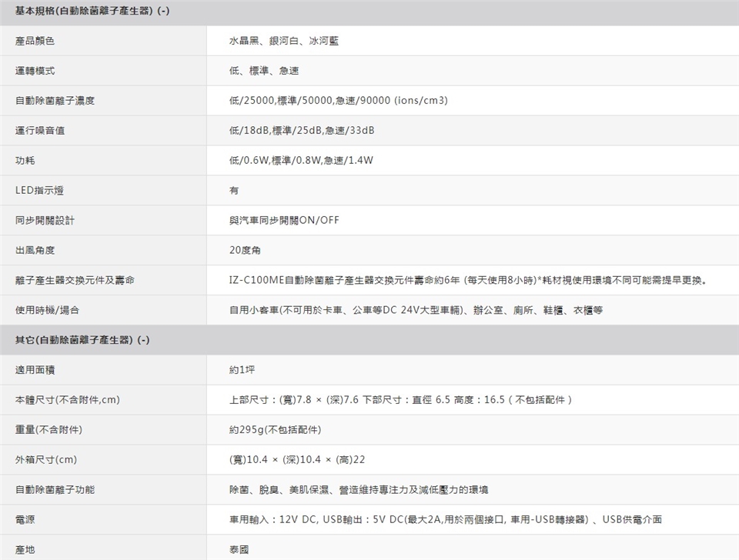Image resolution: width=739 pixels, height=560 pixels.
Task: Select the 運行噪音值 row label
Action: (x=40, y=131)
